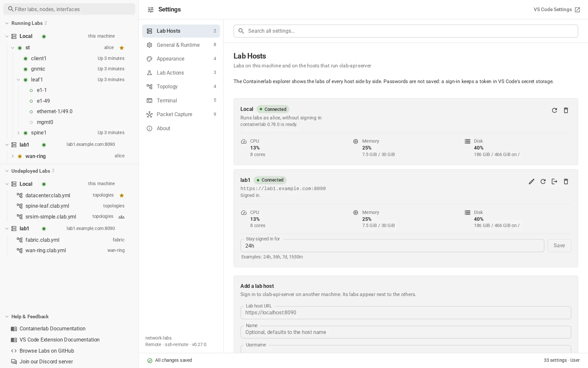This screenshot has width=588, height=368.
Task: Click the server icon next to lab1 running host
Action: coord(14,145)
